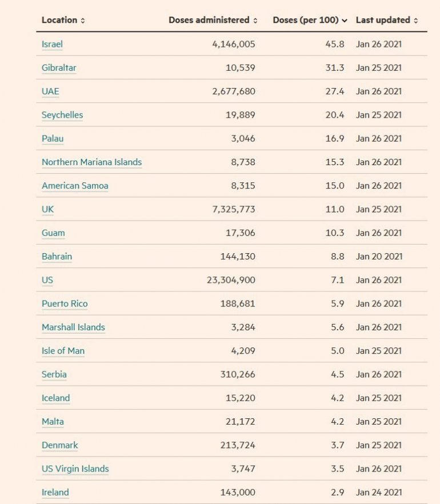Click the UAE location link
The width and height of the screenshot is (440, 504).
click(50, 91)
